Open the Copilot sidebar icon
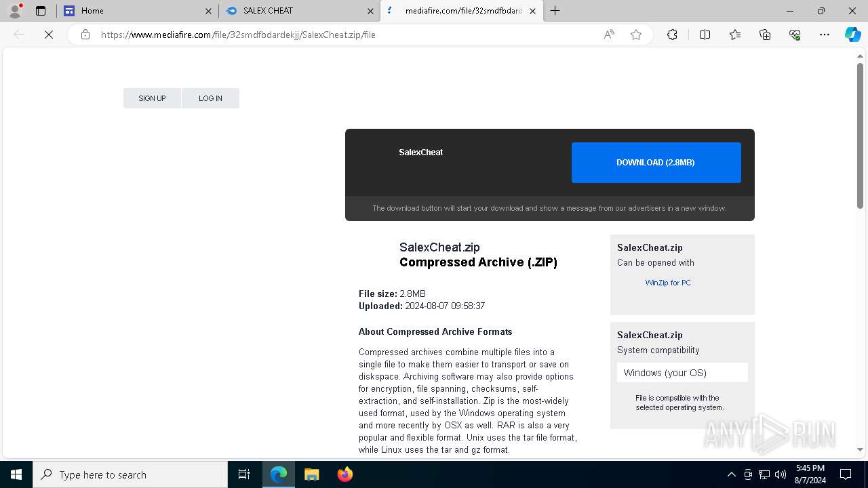The width and height of the screenshot is (868, 488). [x=852, y=35]
